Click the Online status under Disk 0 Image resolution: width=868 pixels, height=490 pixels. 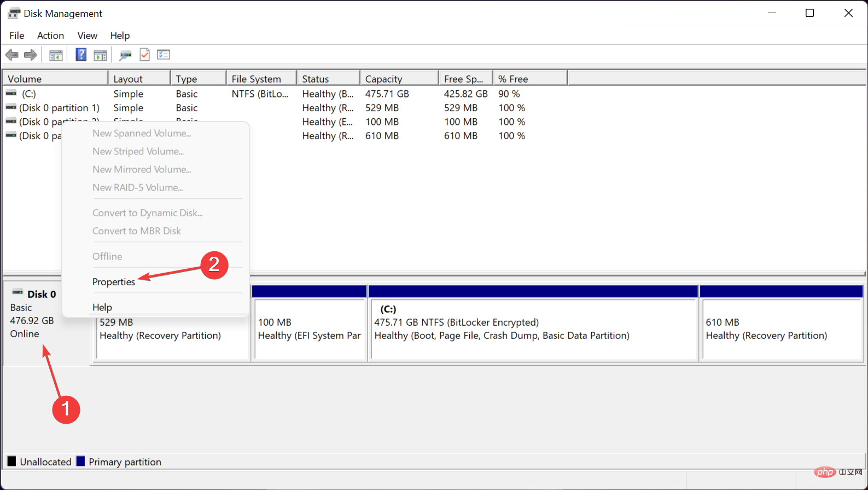(x=25, y=334)
